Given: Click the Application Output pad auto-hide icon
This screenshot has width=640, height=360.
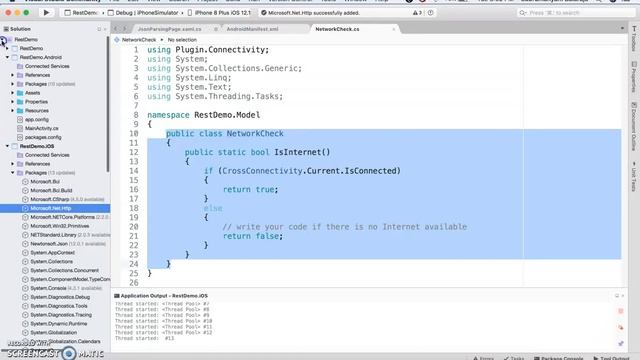Looking at the screenshot, I should coord(617,296).
